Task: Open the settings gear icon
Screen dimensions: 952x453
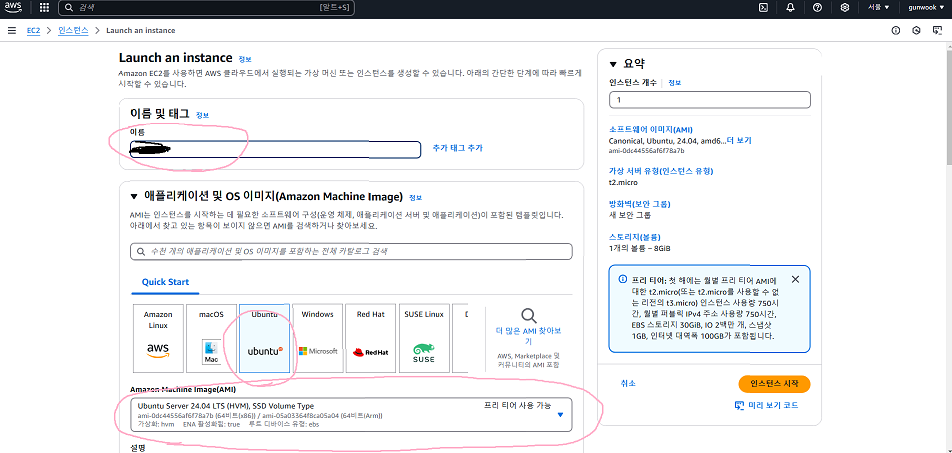Action: point(844,7)
